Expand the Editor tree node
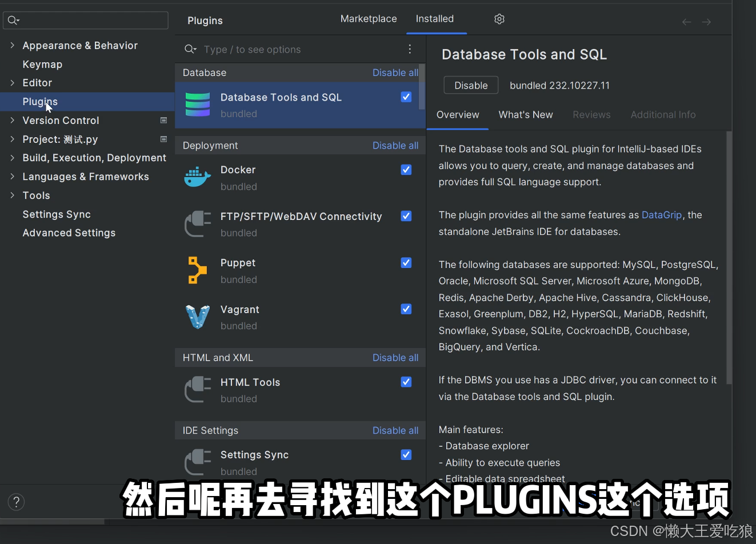This screenshot has width=756, height=544. (12, 83)
